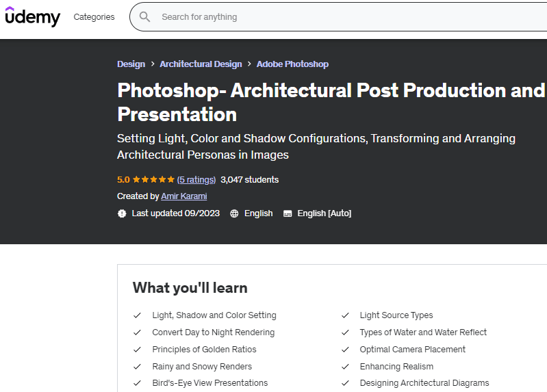Click the last updated alert icon
The image size is (547, 392).
point(122,213)
